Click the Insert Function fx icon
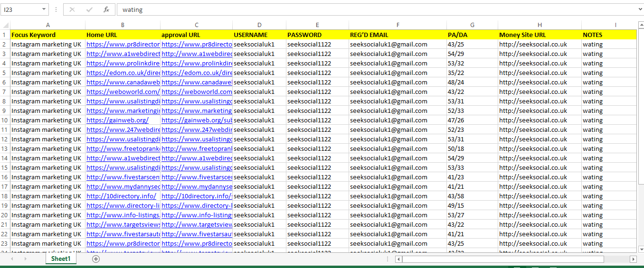644x268 pixels. (x=106, y=9)
